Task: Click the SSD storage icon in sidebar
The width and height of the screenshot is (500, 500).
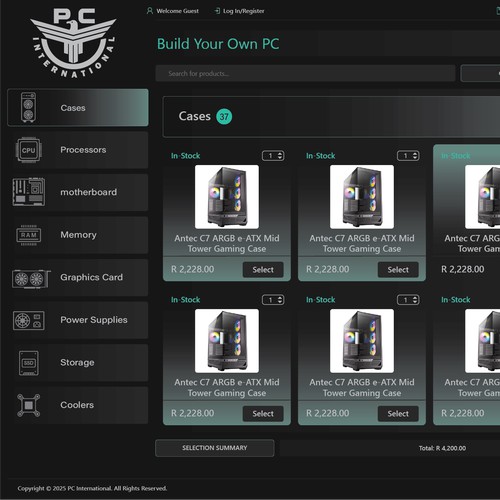Action: 29,363
